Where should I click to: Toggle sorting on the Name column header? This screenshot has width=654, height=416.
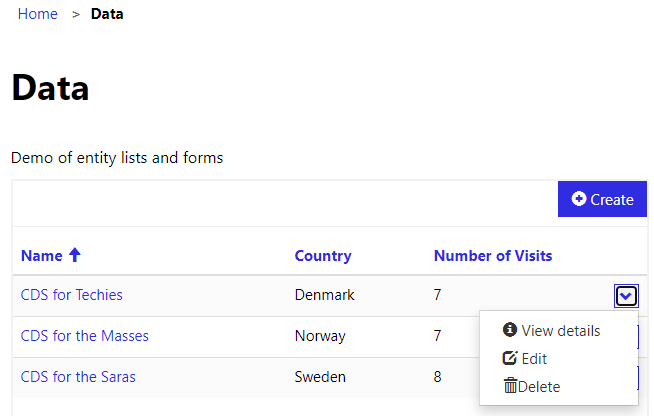coord(42,255)
